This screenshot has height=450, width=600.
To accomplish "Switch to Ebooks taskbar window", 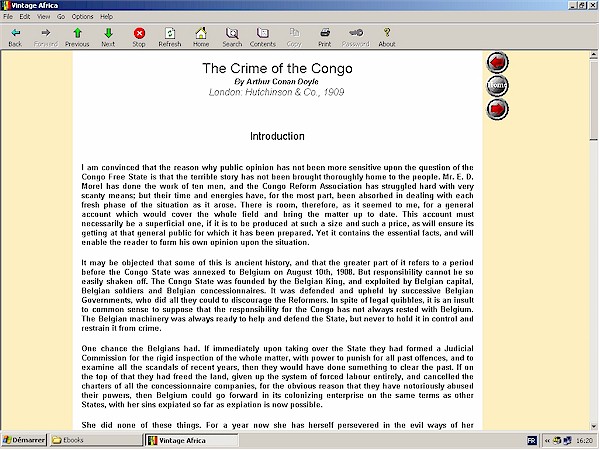I will point(96,440).
